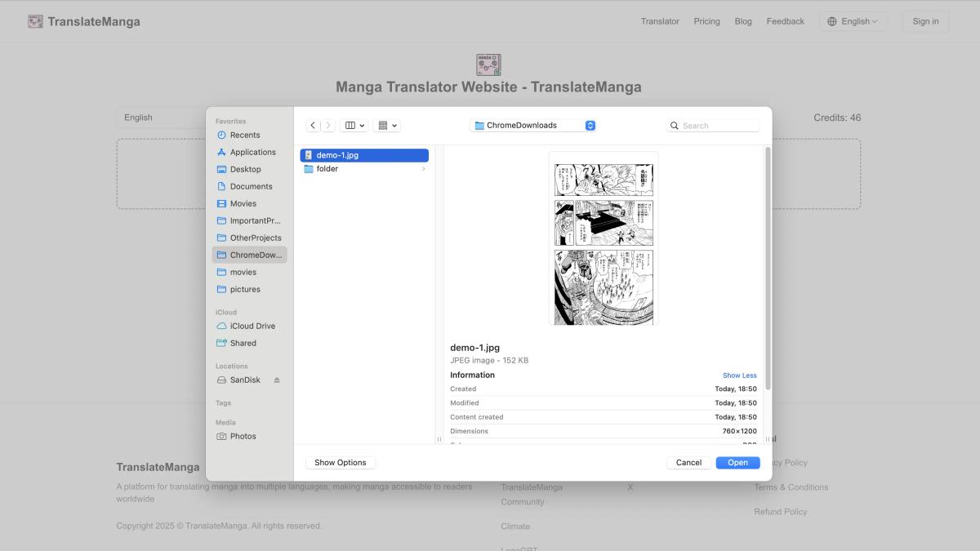Select iCloud Drive location
Image resolution: width=980 pixels, height=551 pixels.
pyautogui.click(x=252, y=327)
